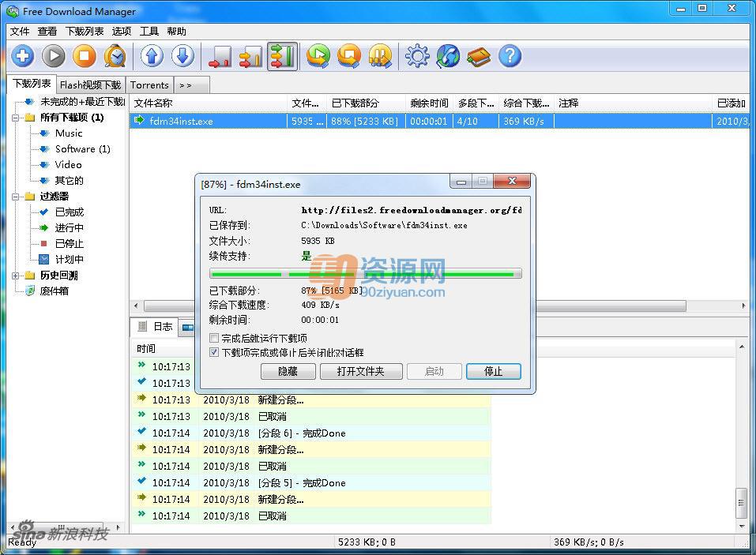Click the blue plus Add Download icon
Image resolution: width=756 pixels, height=555 pixels.
pyautogui.click(x=23, y=56)
